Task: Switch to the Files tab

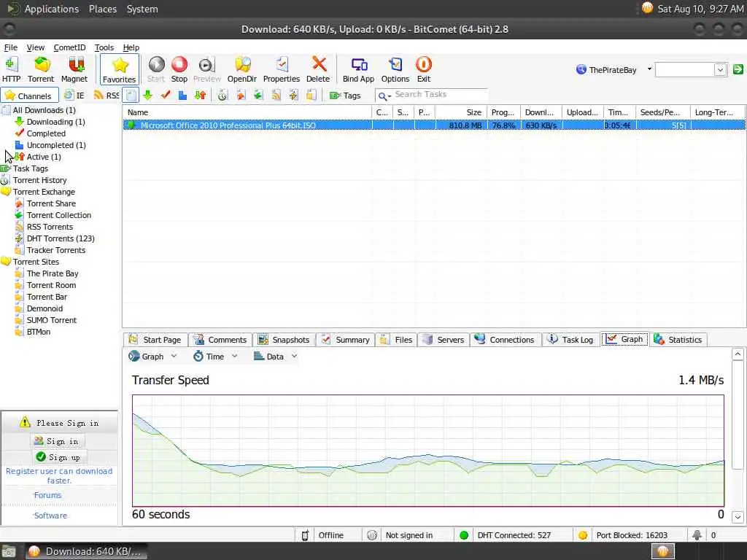Action: pos(397,340)
